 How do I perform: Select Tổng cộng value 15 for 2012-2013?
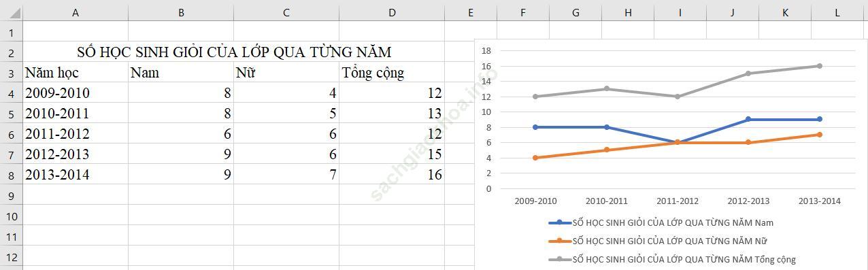[391, 154]
